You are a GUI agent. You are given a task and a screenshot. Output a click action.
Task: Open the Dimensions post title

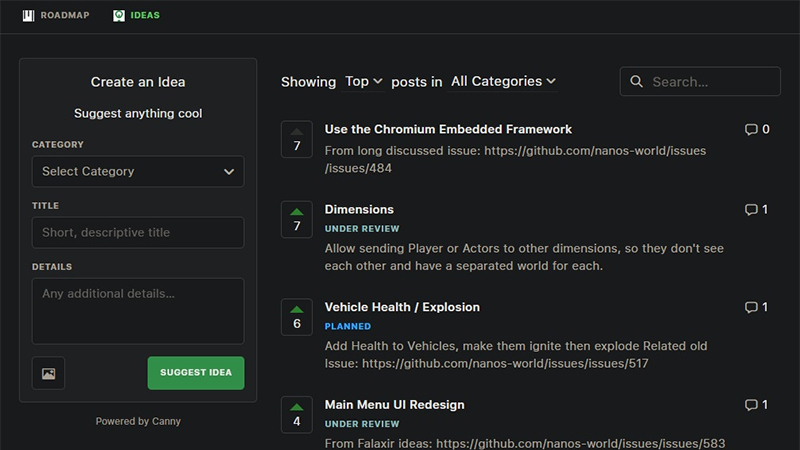(359, 210)
